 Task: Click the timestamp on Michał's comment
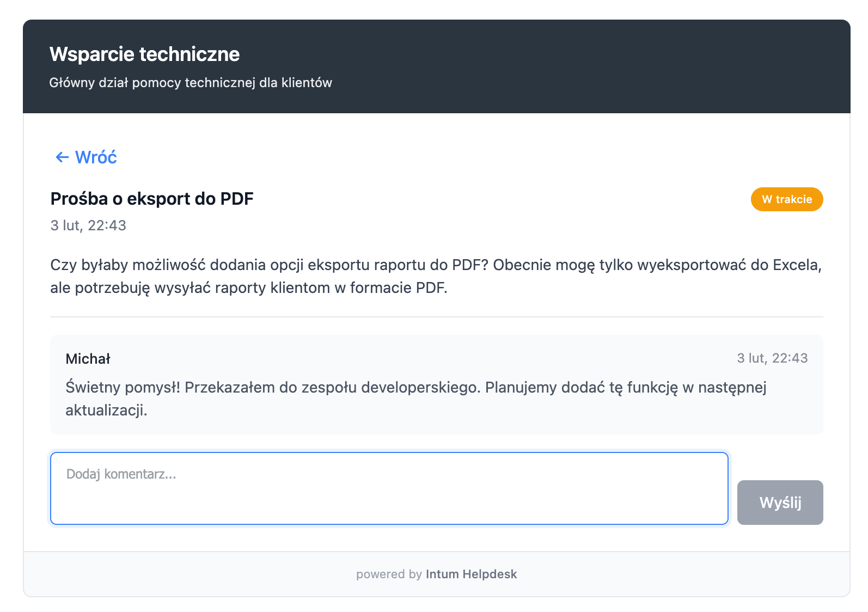[x=772, y=358]
